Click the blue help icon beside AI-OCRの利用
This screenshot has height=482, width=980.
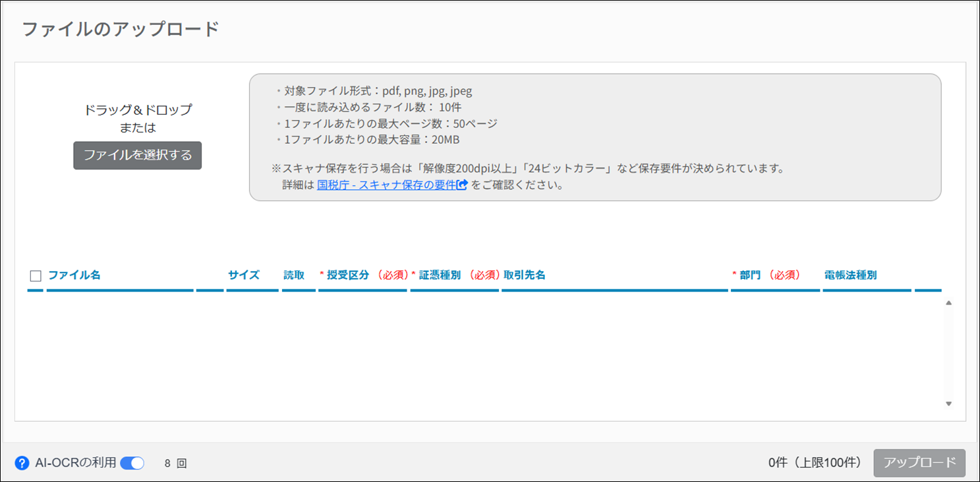[x=22, y=463]
